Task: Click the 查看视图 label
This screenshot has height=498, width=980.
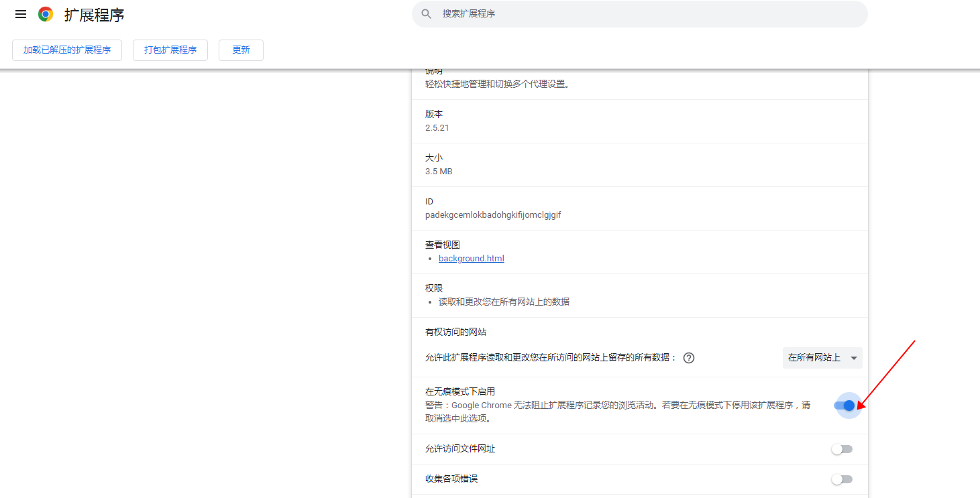Action: pyautogui.click(x=443, y=245)
